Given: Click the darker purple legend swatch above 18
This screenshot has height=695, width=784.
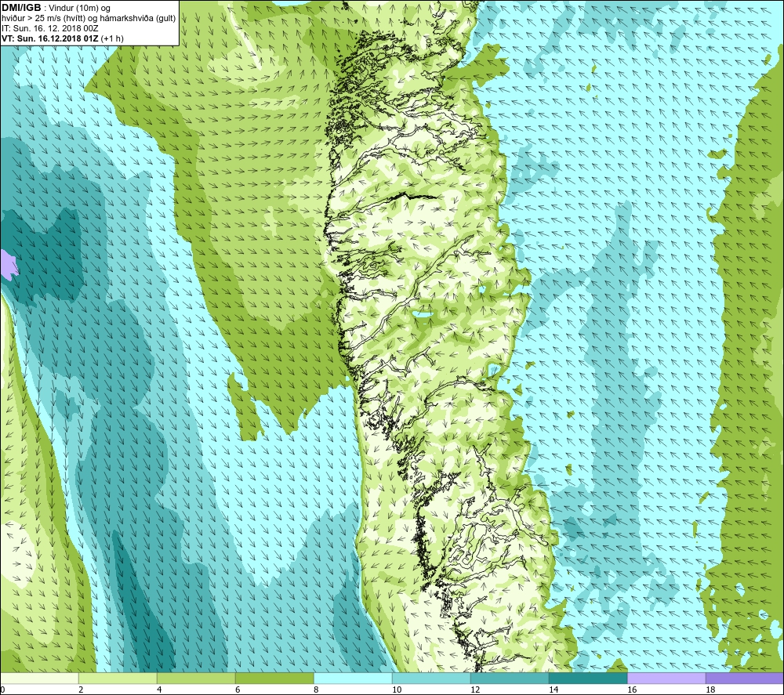Looking at the screenshot, I should pyautogui.click(x=745, y=678).
